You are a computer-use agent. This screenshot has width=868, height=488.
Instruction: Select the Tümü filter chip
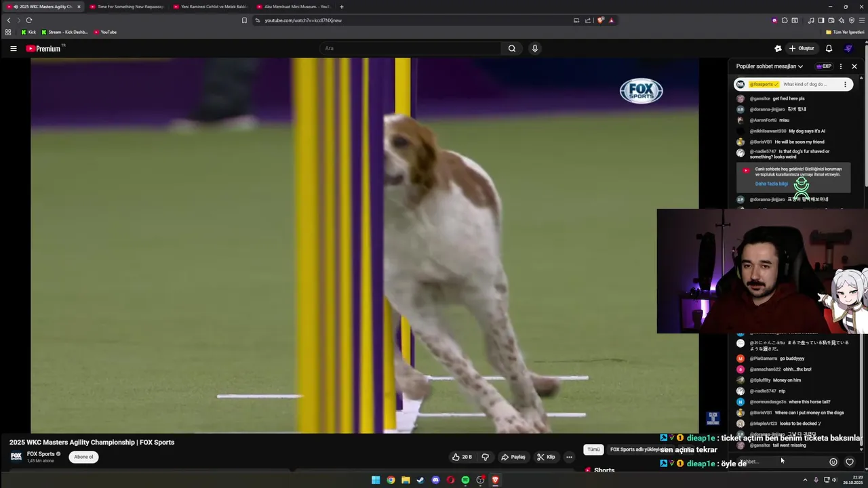[593, 449]
